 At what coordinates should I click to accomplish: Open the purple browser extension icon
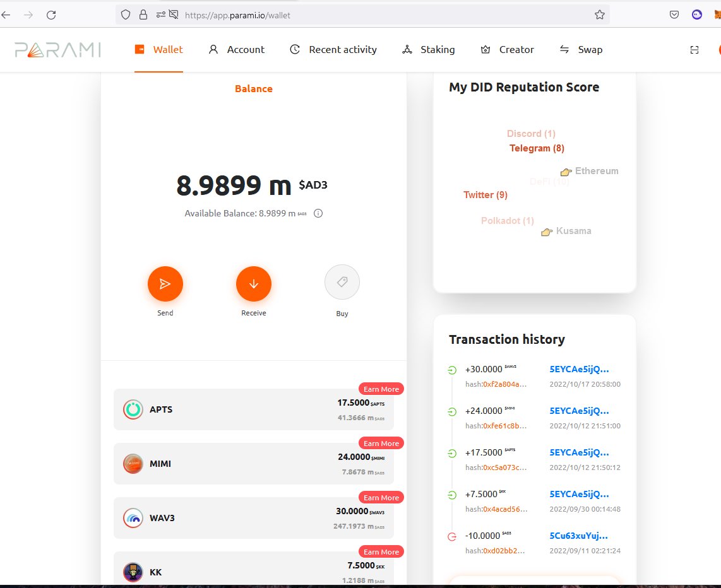pyautogui.click(x=697, y=15)
